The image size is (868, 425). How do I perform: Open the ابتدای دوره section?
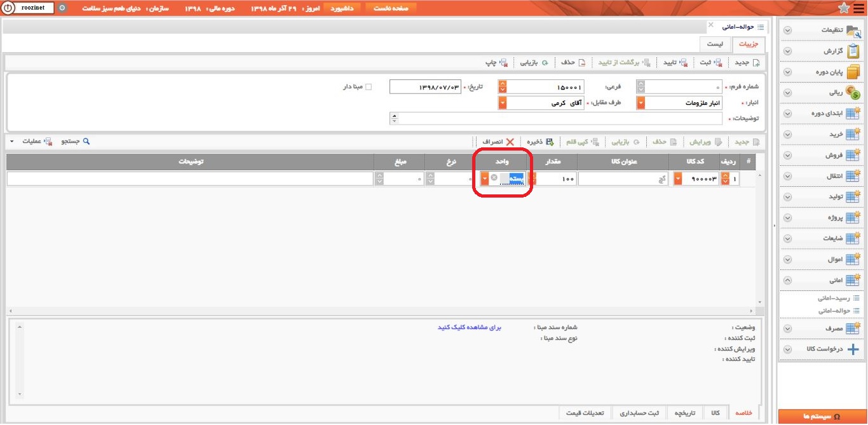coord(821,114)
